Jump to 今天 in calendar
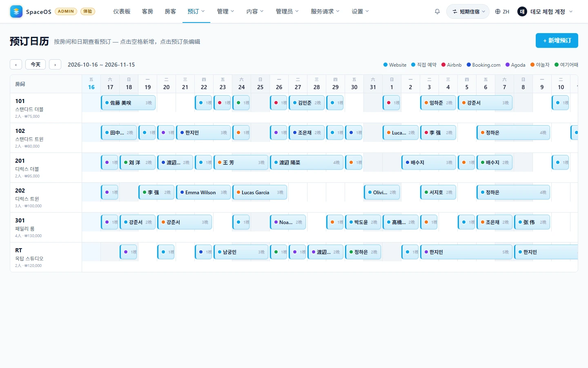This screenshot has height=368, width=588. (36, 65)
